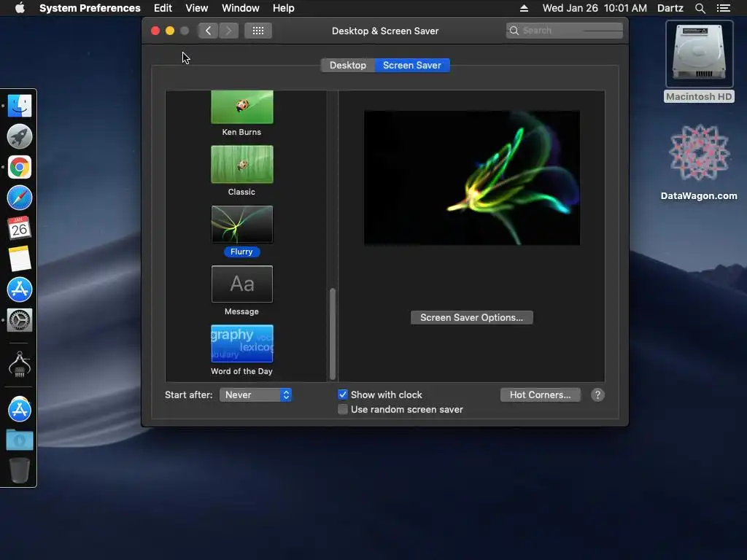Open System Preferences gear in Dock
Image resolution: width=747 pixels, height=560 pixels.
click(20, 320)
